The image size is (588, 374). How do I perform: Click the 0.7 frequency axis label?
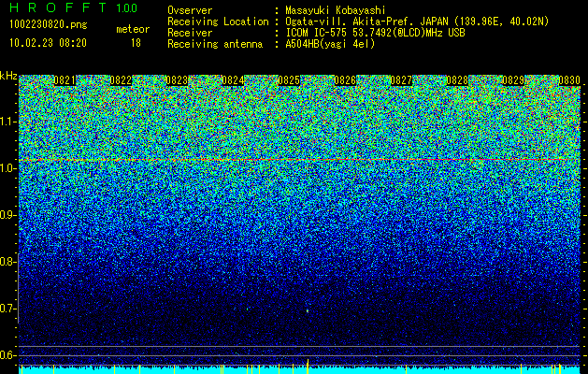coord(7,309)
